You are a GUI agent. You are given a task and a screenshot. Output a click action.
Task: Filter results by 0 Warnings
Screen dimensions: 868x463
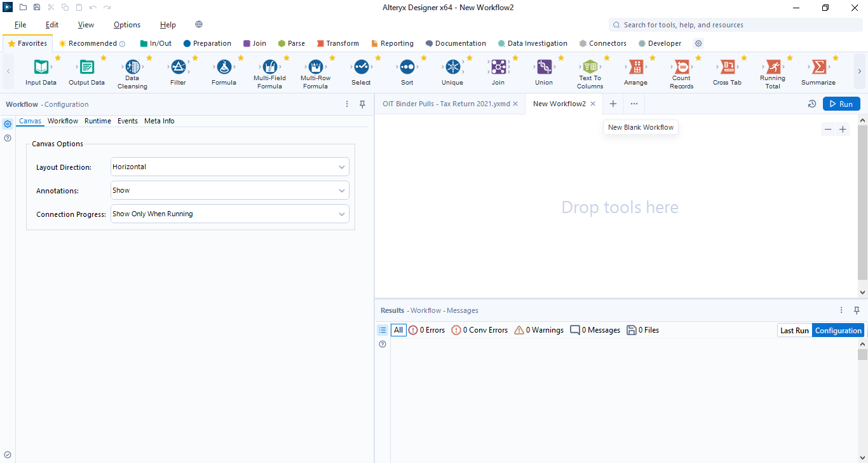click(x=539, y=330)
